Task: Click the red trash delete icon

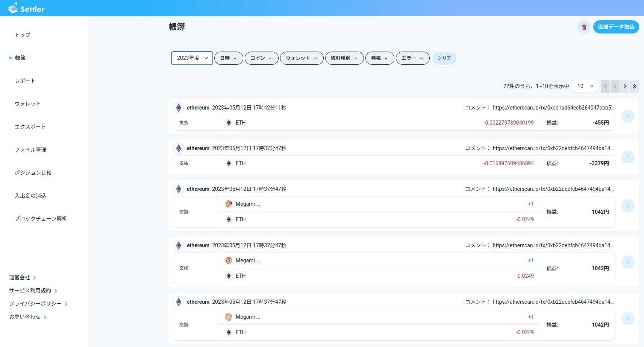Action: (584, 27)
